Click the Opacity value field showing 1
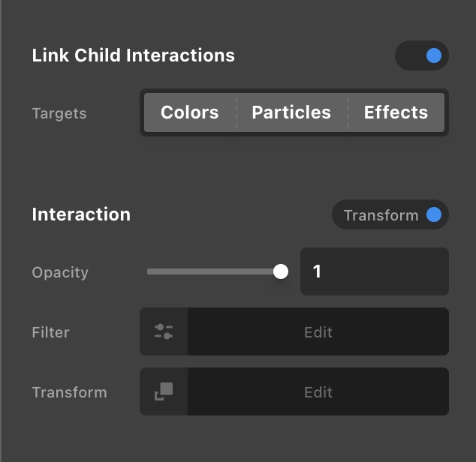 [x=374, y=271]
